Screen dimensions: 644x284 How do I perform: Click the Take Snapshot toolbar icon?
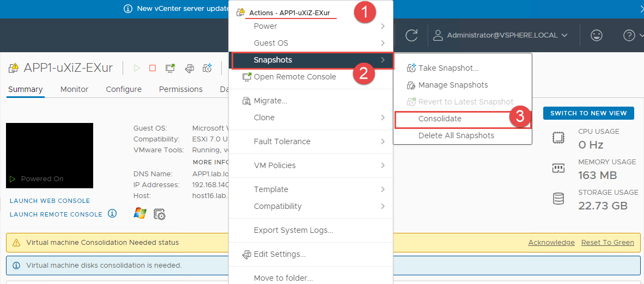pyautogui.click(x=207, y=68)
